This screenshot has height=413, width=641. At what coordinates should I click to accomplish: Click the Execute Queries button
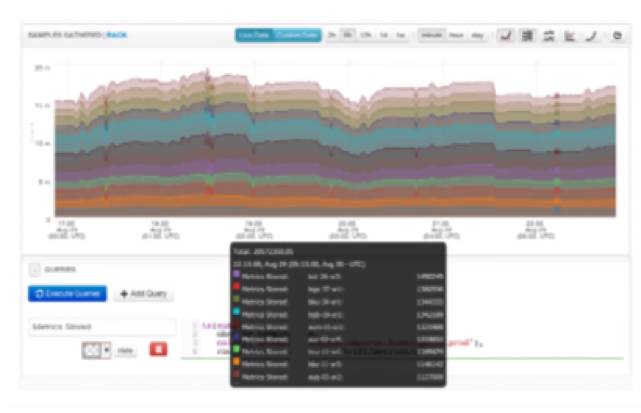(67, 294)
